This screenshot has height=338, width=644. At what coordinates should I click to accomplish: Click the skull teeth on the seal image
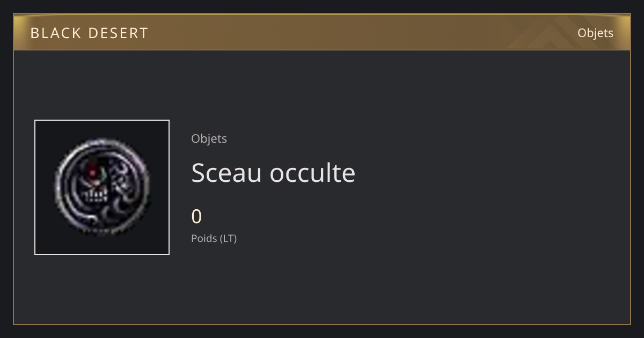[94, 195]
